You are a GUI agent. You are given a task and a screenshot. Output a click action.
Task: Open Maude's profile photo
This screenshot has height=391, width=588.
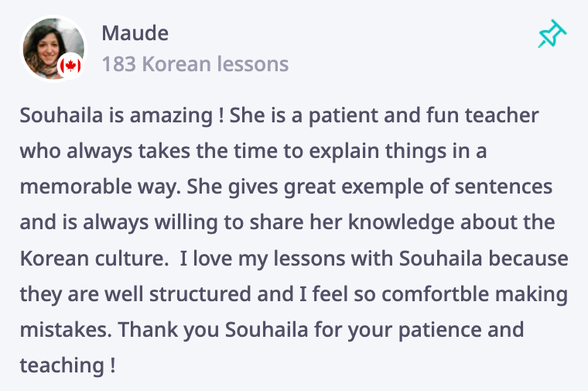(x=53, y=49)
